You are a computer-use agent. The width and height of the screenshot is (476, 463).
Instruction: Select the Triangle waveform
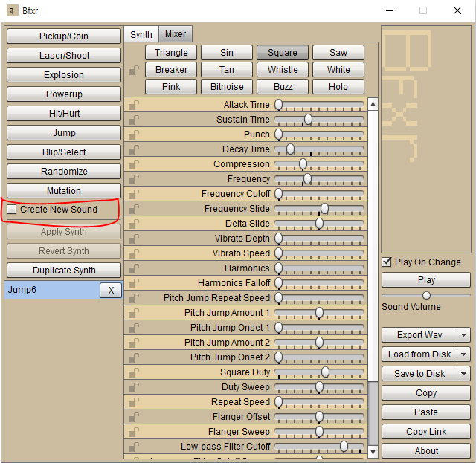171,53
